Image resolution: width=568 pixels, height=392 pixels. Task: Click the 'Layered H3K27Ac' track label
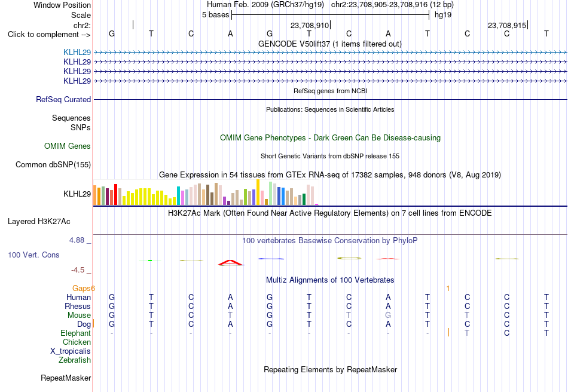[39, 221]
